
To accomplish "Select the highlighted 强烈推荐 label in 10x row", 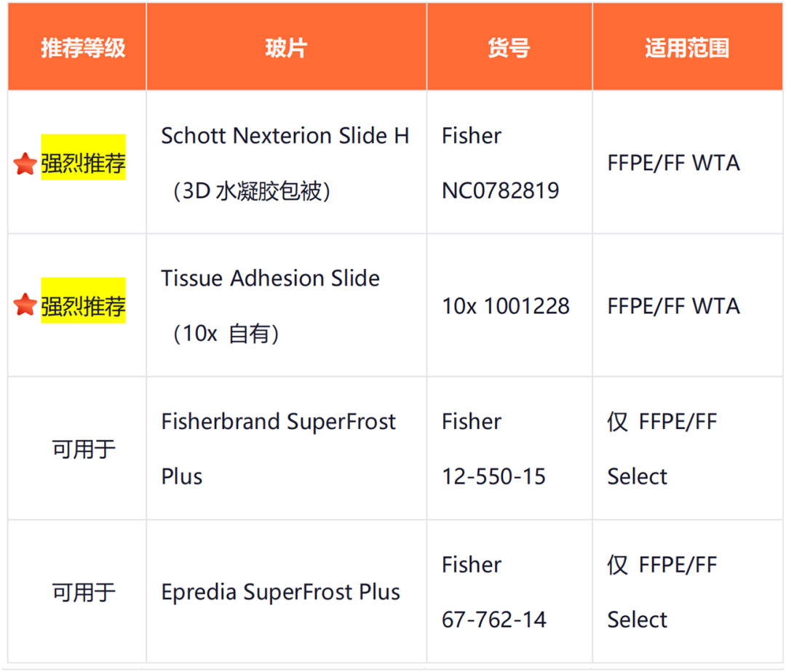I will click(83, 300).
